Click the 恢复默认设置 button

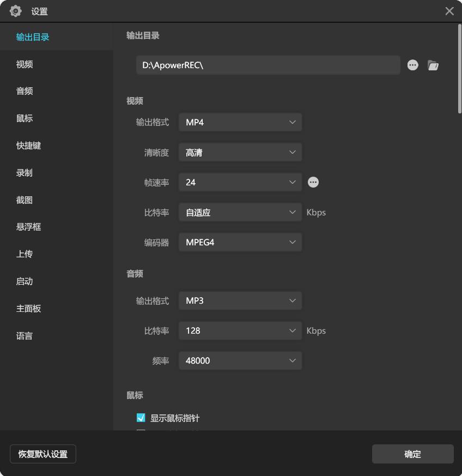[43, 454]
